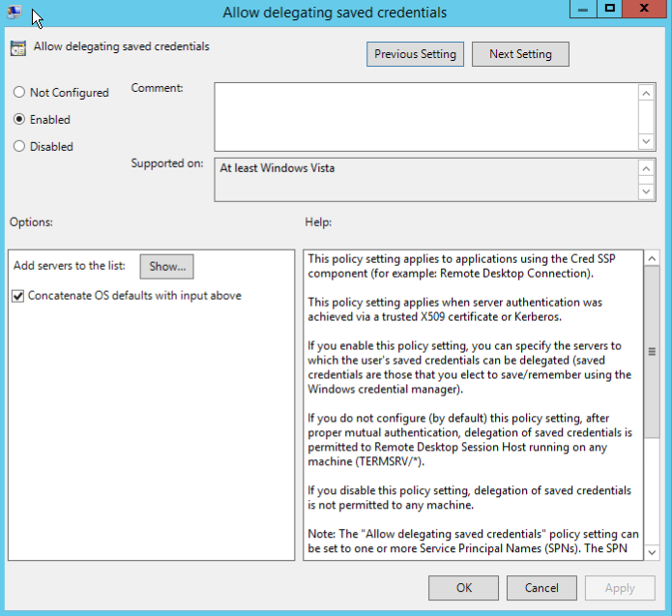
Task: Click the Apply button
Action: (620, 588)
